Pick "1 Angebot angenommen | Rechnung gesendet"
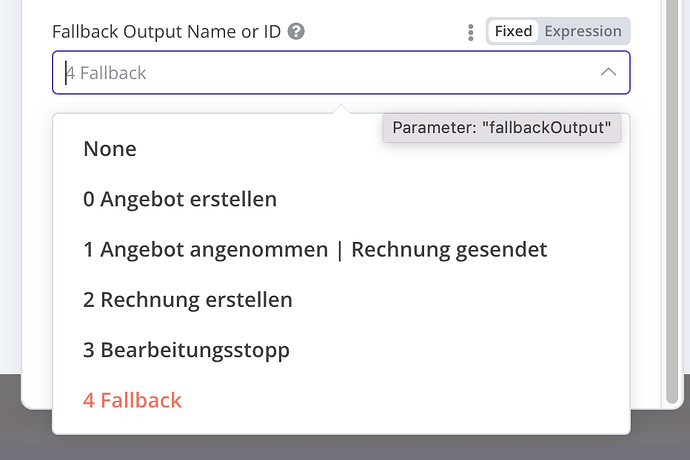The height and width of the screenshot is (460, 690). pos(315,249)
